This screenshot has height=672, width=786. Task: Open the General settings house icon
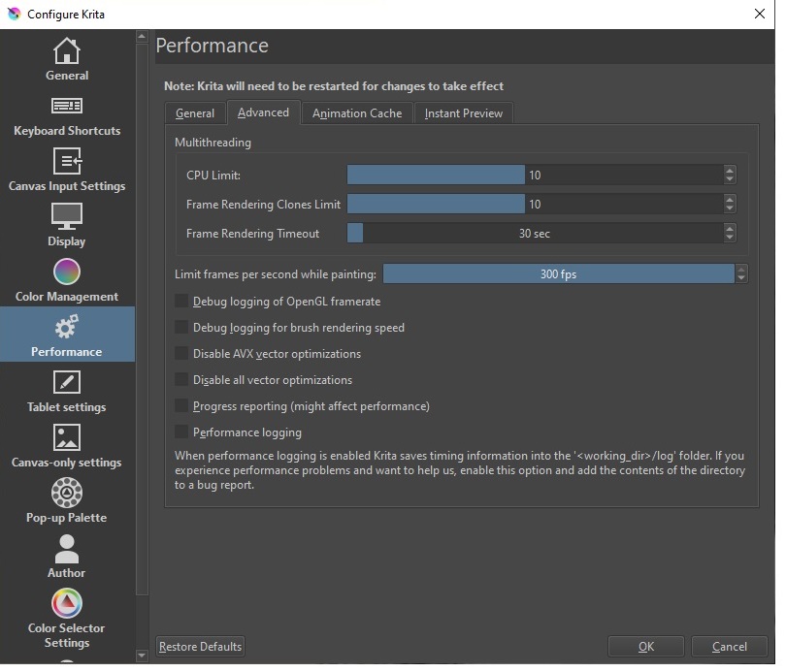[67, 50]
